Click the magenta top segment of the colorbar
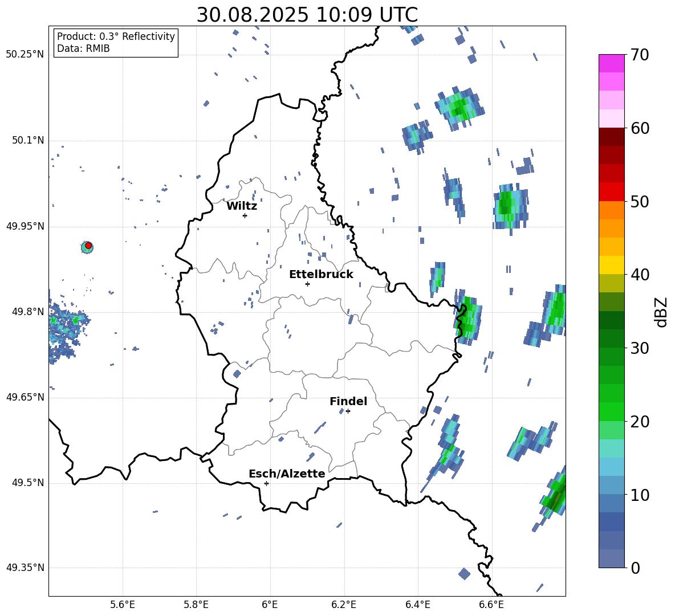Viewport: 675px width, 616px height. [611, 63]
